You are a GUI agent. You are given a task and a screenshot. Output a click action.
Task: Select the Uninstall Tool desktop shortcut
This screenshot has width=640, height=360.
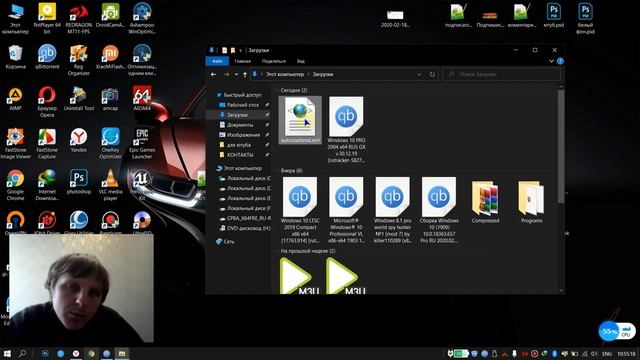[x=79, y=99]
